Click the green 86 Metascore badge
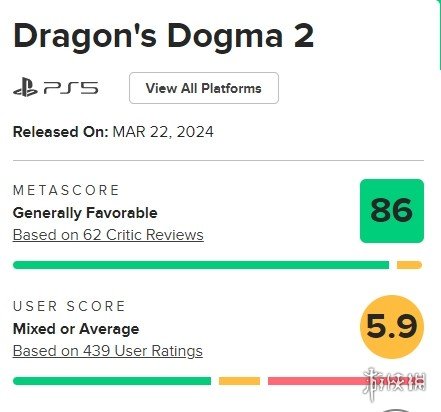Screen dimensions: 441x412 [x=392, y=211]
